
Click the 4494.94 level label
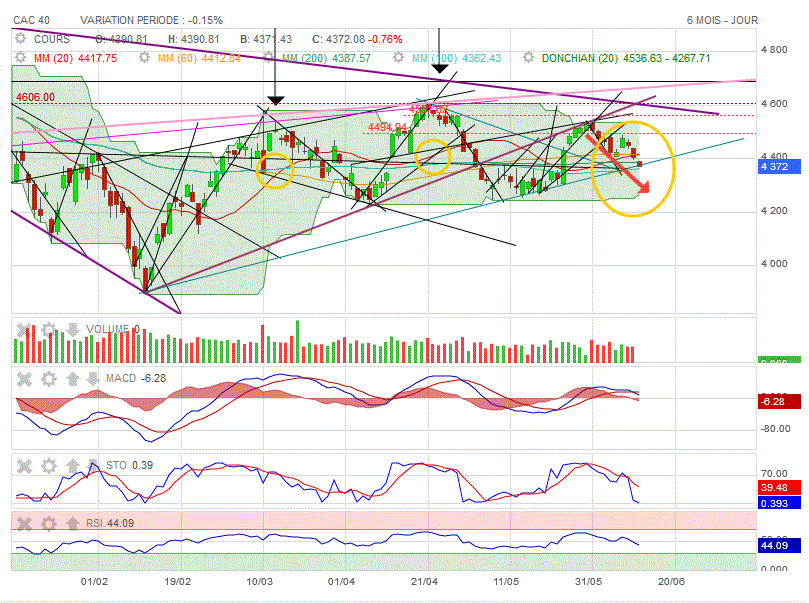[x=387, y=127]
